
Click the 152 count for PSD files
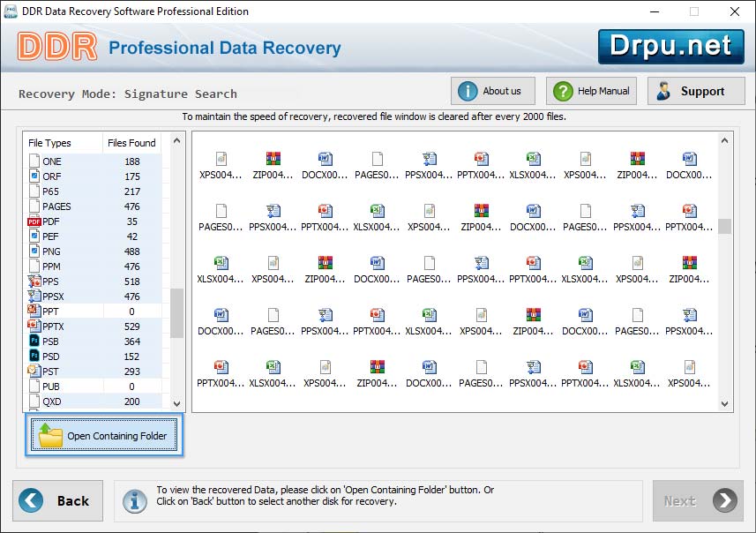pyautogui.click(x=132, y=356)
